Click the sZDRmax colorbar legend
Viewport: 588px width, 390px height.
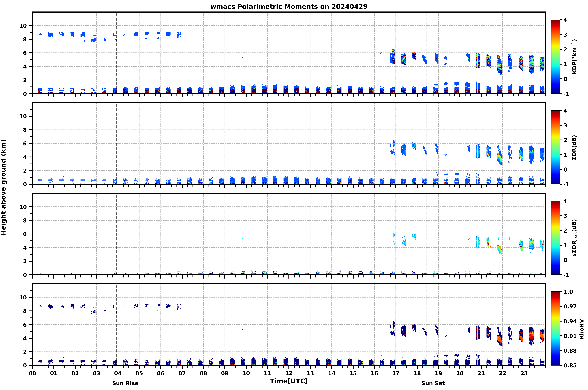click(555, 238)
